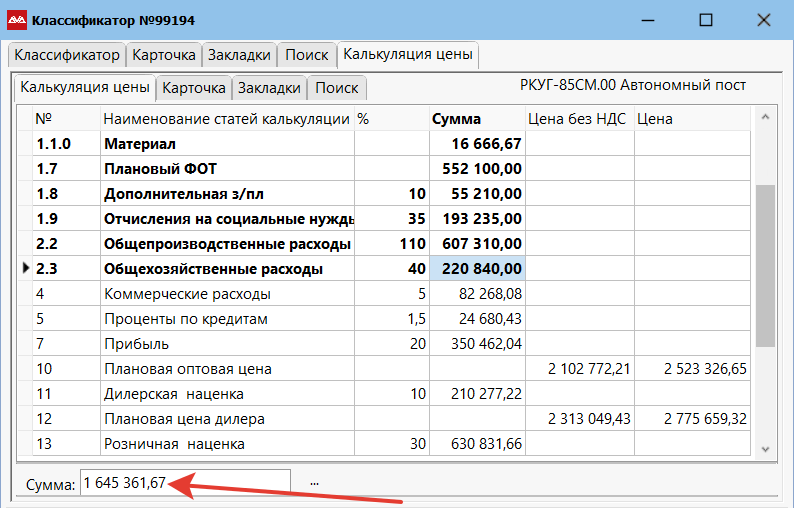Click the scroll down arrow of table
This screenshot has width=794, height=508.
tap(765, 449)
